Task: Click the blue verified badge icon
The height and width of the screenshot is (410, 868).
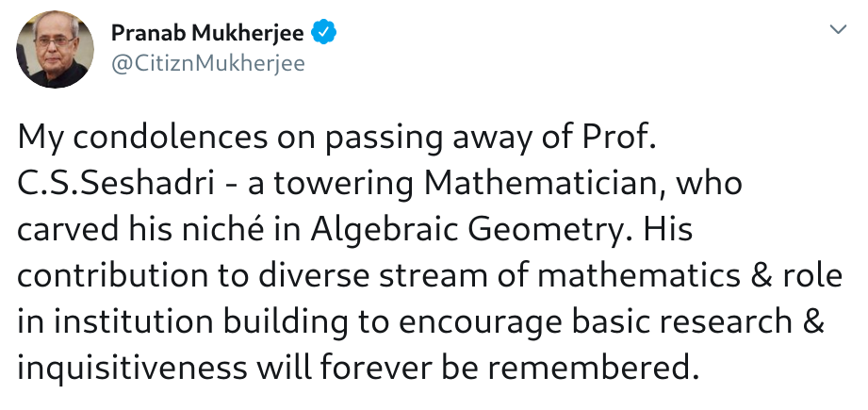Action: coord(324,33)
